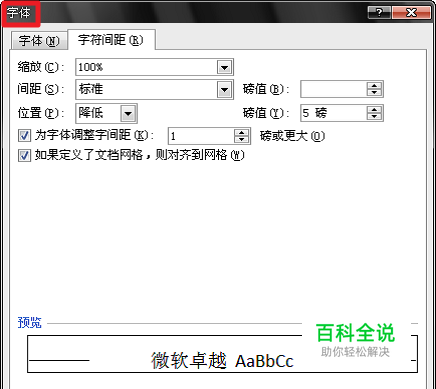Increase the kerning size with up arrow

tap(241, 132)
